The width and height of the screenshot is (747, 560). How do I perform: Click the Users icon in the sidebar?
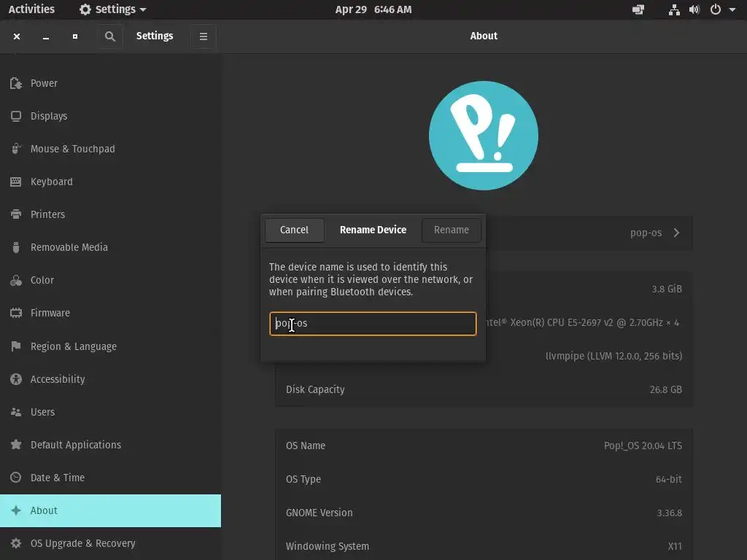[16, 412]
